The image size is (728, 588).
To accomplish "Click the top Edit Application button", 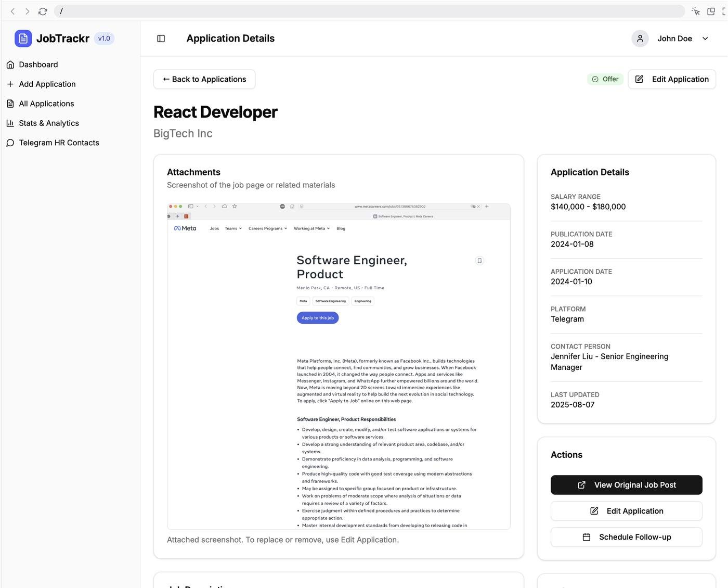I will pyautogui.click(x=672, y=79).
